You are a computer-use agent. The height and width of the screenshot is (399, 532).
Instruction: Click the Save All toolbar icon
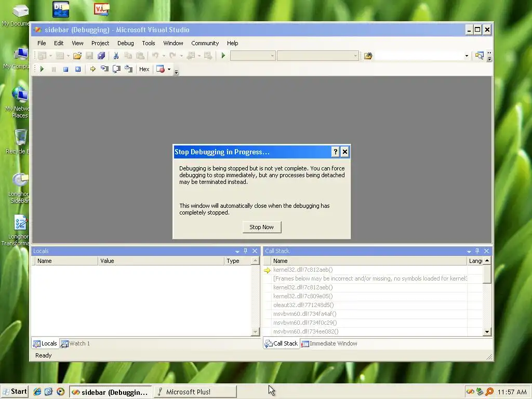pyautogui.click(x=101, y=56)
